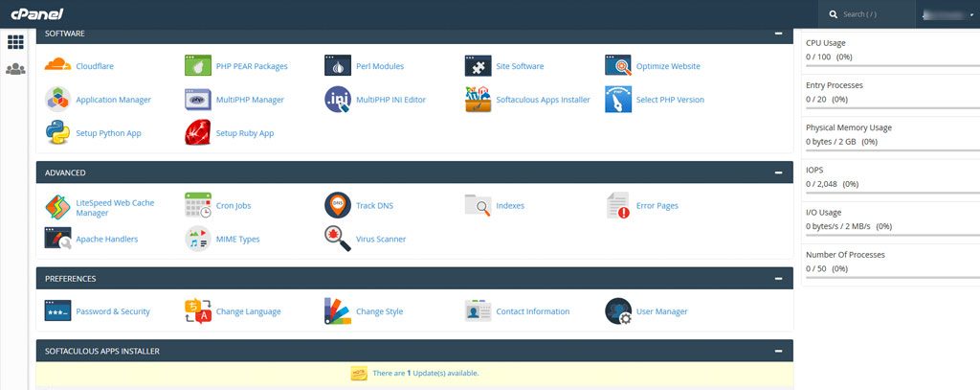Click the Setup Python App icon

coord(57,133)
